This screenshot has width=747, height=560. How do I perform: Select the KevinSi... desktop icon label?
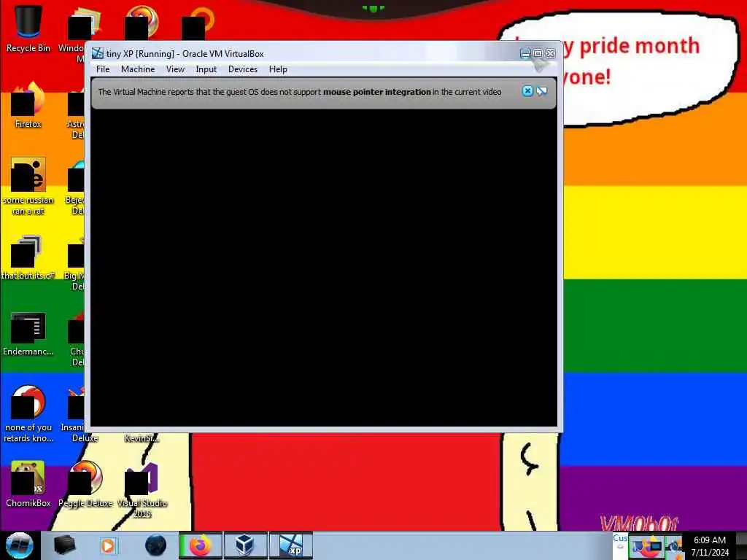142,438
